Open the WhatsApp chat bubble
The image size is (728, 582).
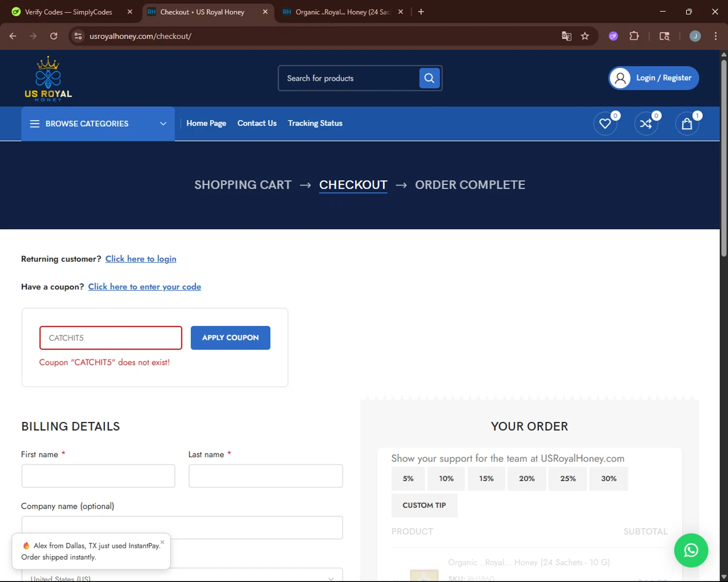point(691,550)
